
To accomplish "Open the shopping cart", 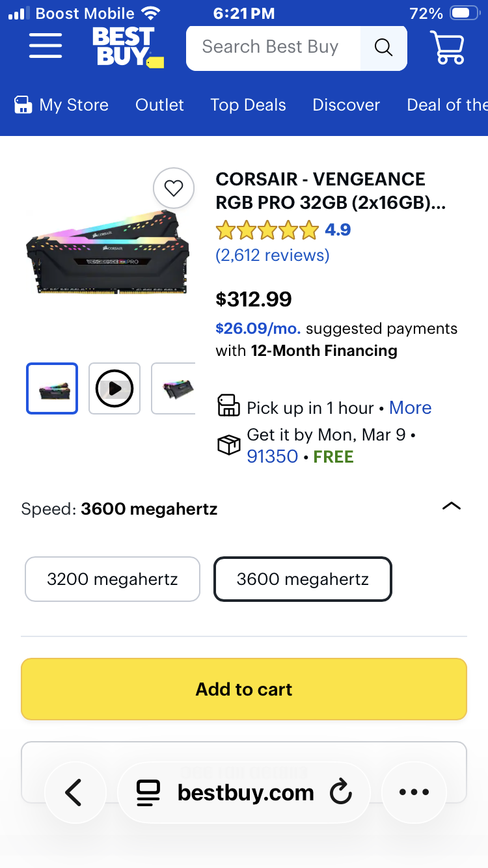I will (447, 47).
